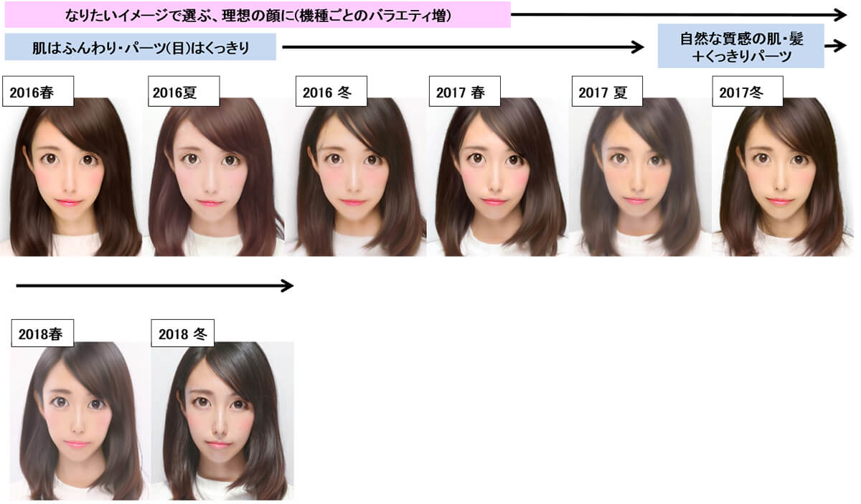This screenshot has width=861, height=504.
Task: Select the portrait photo under 2016 冬
Action: (x=356, y=179)
